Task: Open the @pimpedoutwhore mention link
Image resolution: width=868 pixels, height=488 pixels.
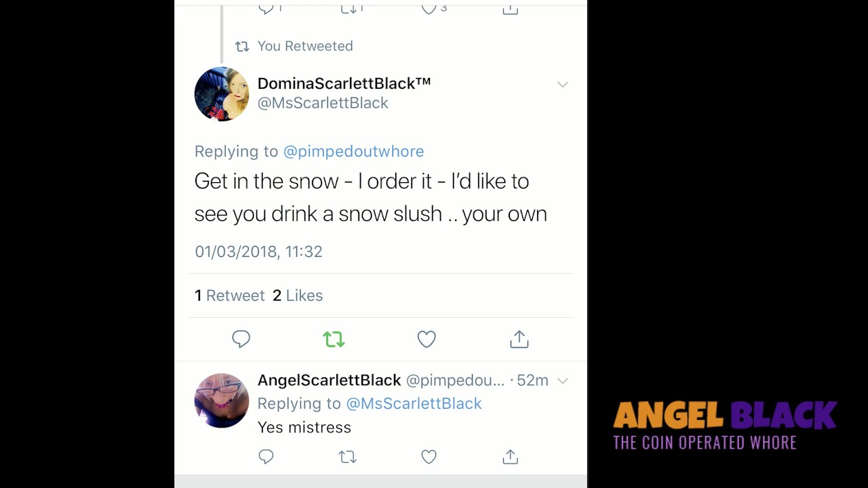Action: click(x=353, y=151)
